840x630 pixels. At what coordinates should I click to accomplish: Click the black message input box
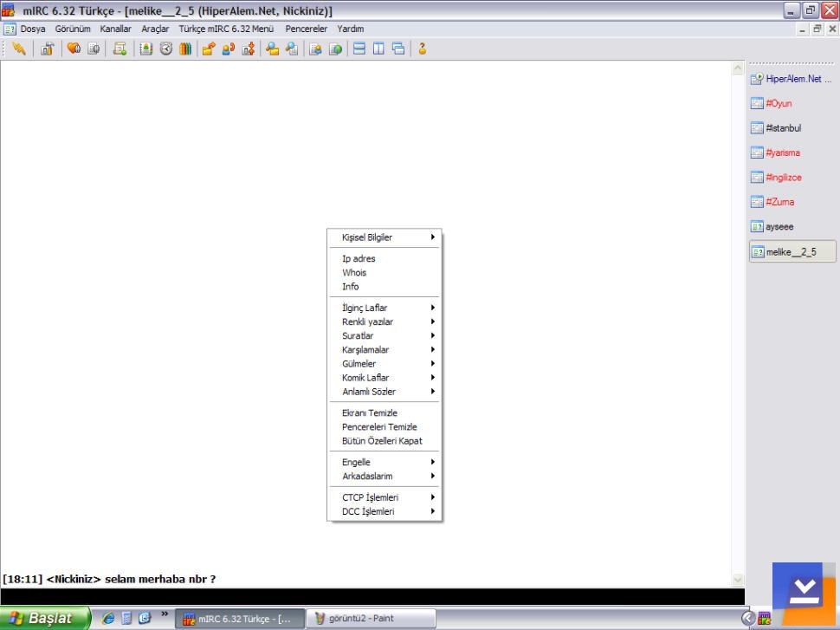pos(372,597)
